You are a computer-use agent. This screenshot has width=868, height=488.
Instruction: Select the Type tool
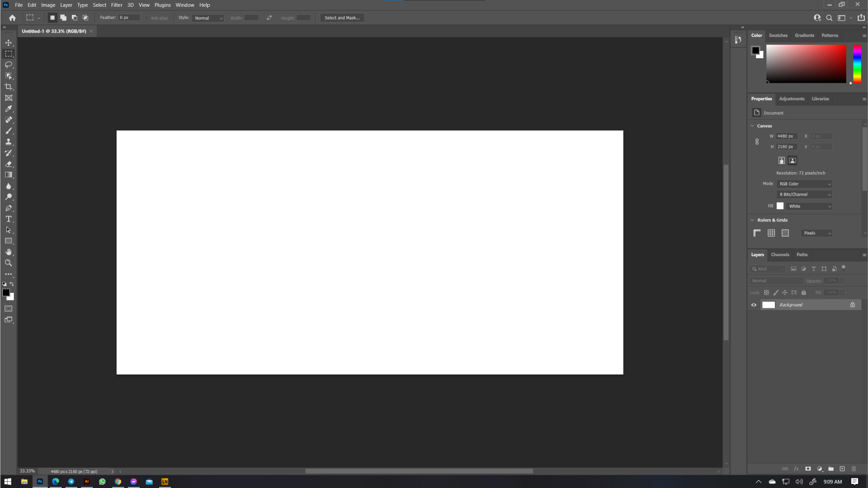(x=9, y=219)
